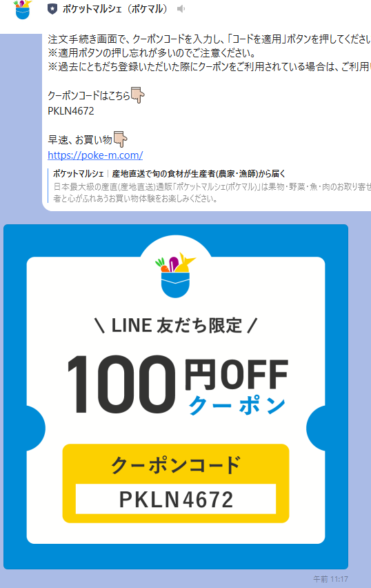Select the PKLN4672 text in the message

(71, 111)
